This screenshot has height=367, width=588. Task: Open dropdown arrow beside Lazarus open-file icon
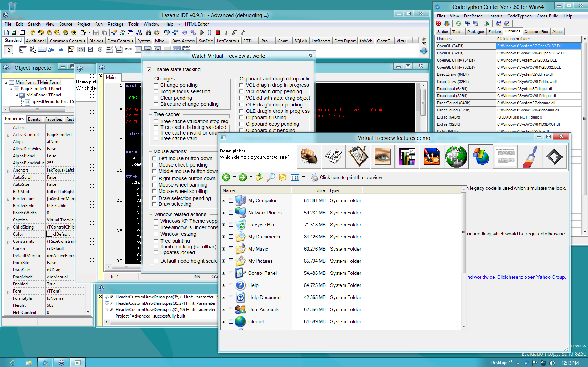89,32
